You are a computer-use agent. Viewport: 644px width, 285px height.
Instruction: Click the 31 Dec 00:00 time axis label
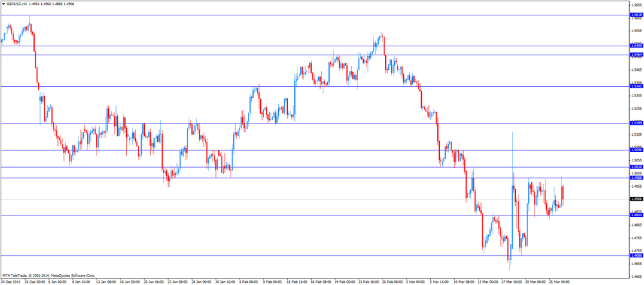34,282
